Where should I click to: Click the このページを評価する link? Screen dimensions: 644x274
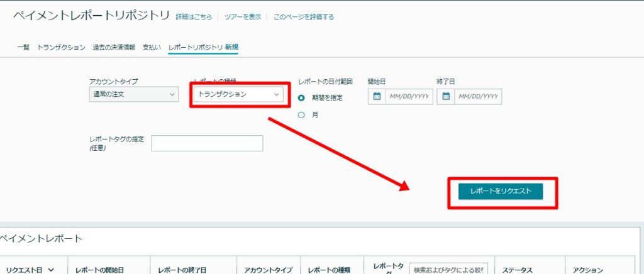click(x=304, y=17)
